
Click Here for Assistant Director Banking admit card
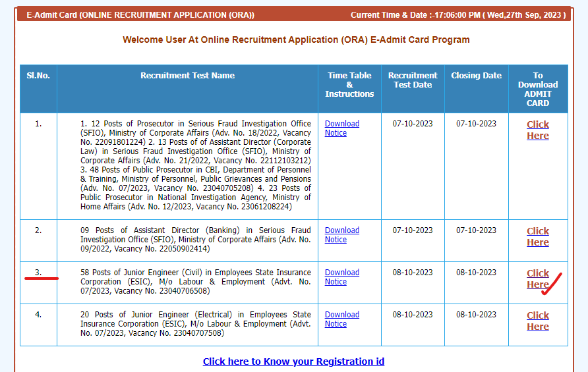click(538, 236)
